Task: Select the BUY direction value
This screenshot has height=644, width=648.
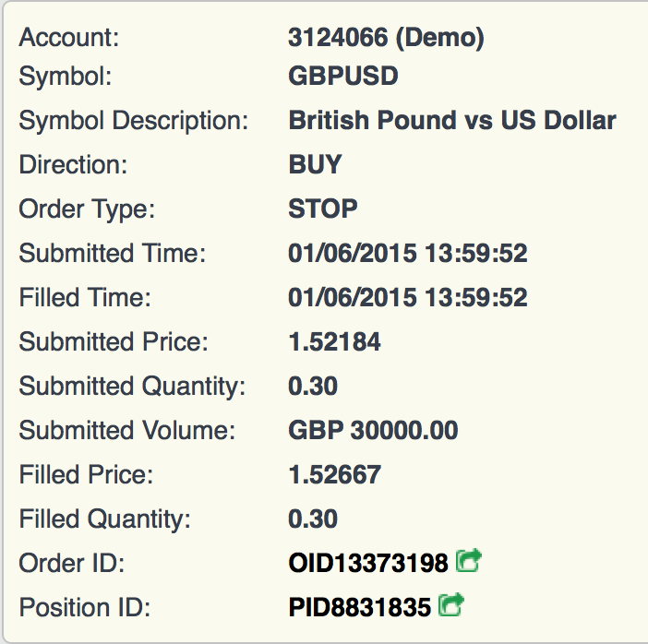Action: click(x=315, y=164)
